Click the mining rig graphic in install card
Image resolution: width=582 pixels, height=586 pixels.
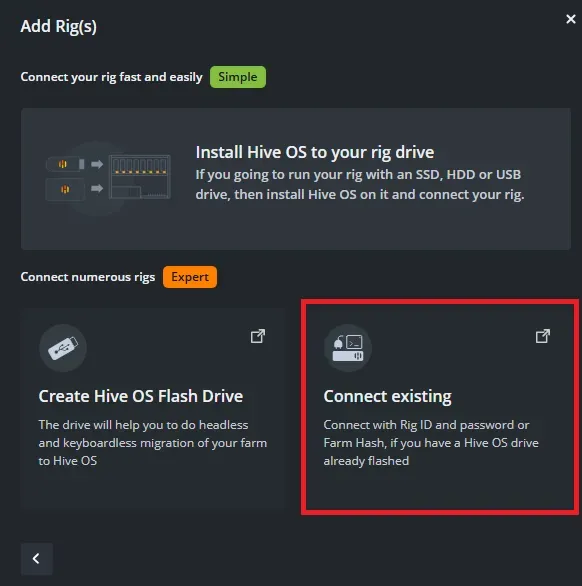tap(140, 177)
